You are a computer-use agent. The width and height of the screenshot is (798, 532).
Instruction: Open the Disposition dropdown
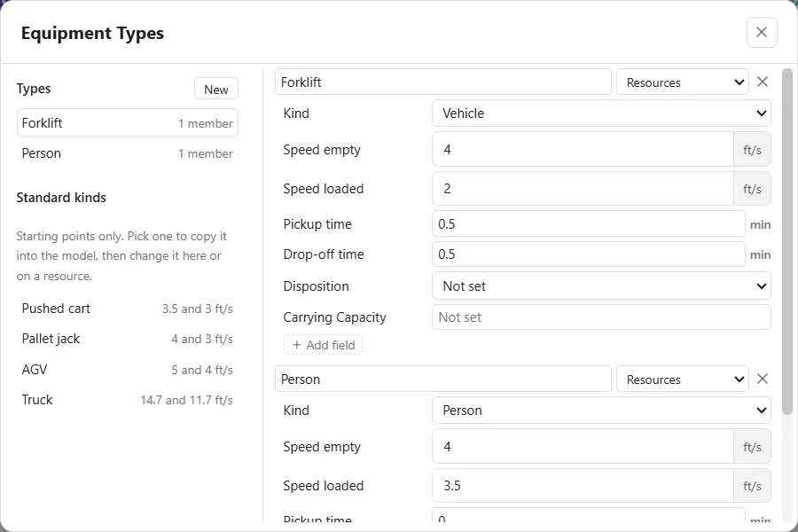601,286
